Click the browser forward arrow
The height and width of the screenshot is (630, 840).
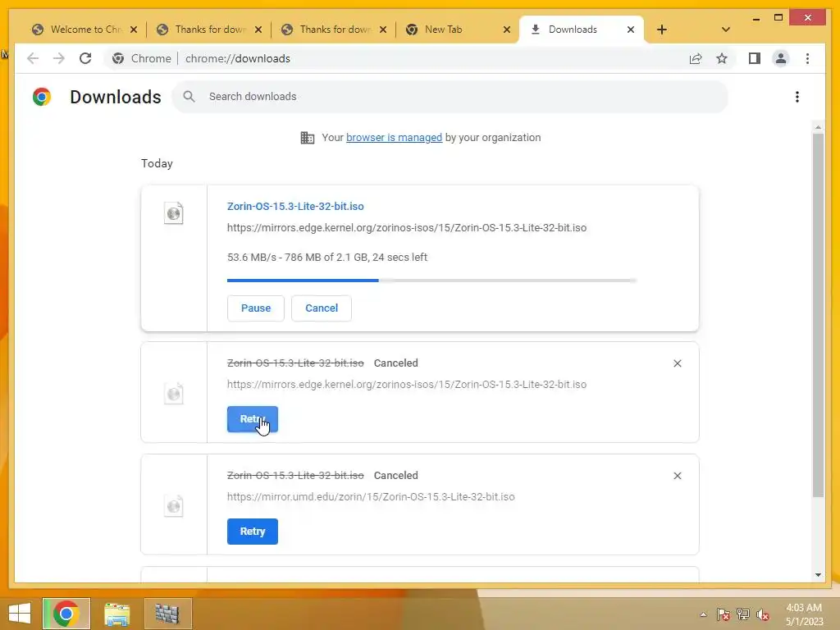pyautogui.click(x=59, y=58)
